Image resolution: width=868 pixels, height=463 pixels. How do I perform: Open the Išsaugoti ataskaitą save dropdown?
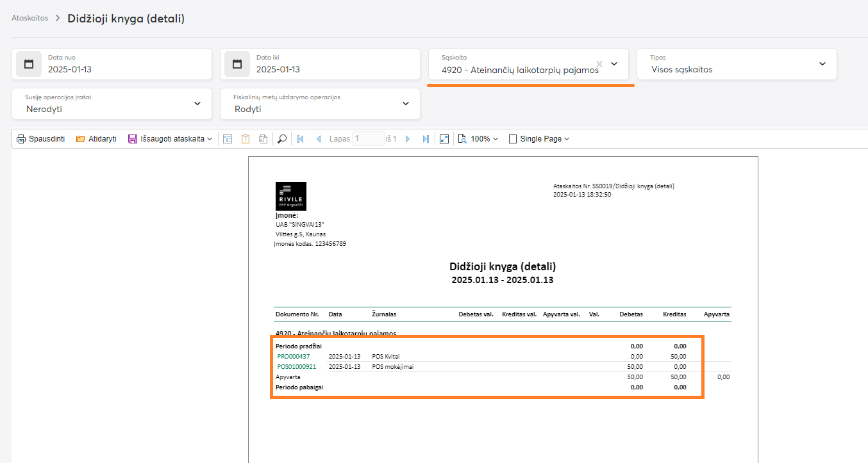(170, 139)
